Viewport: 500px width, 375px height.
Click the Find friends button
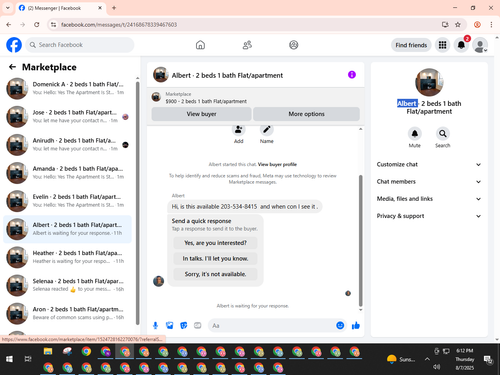tap(411, 45)
